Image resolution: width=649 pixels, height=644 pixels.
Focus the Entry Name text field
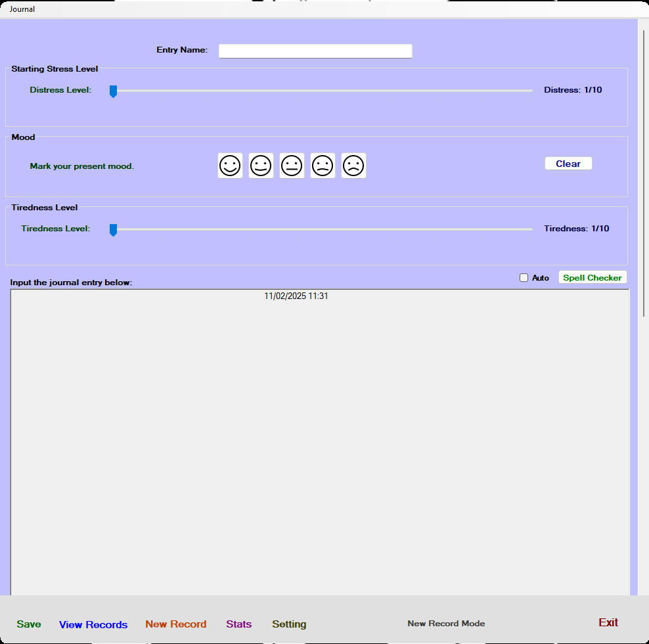click(x=315, y=51)
